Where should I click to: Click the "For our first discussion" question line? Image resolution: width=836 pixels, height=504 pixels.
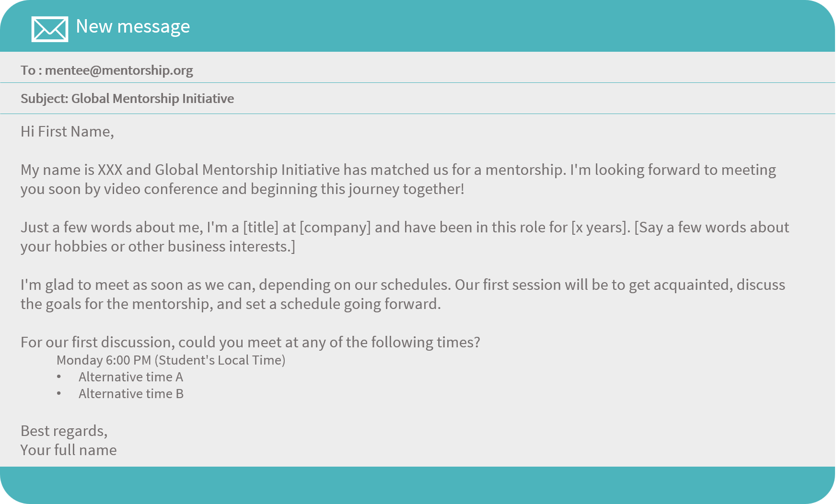click(250, 343)
